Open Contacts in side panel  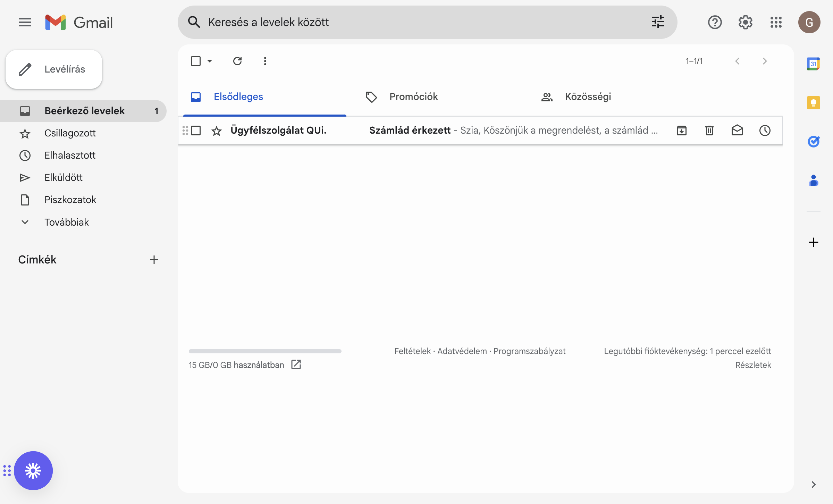click(x=813, y=180)
